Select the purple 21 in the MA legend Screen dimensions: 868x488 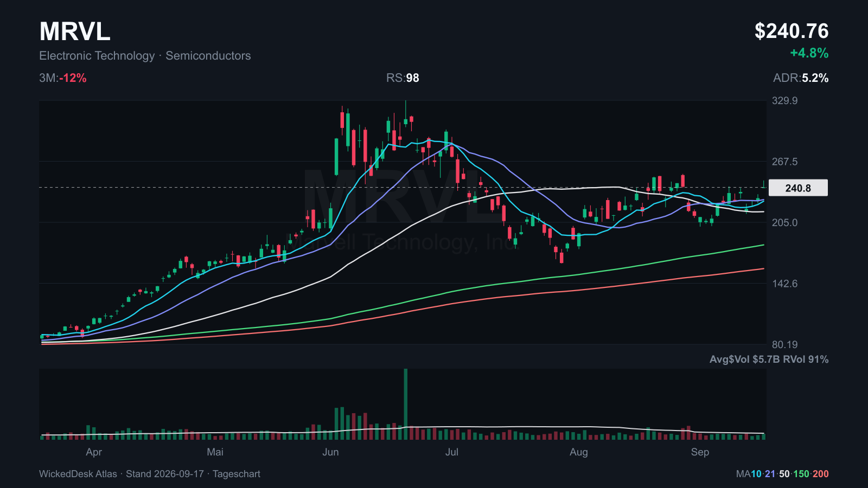(x=770, y=474)
